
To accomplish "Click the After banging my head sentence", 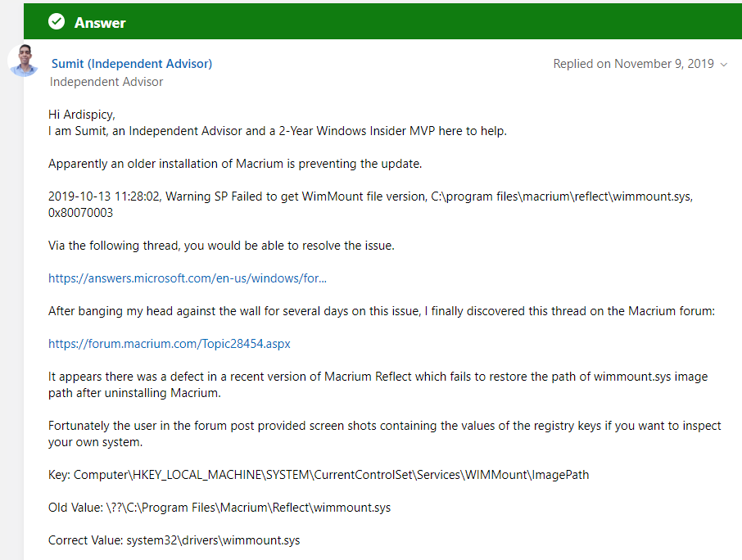I will click(382, 311).
